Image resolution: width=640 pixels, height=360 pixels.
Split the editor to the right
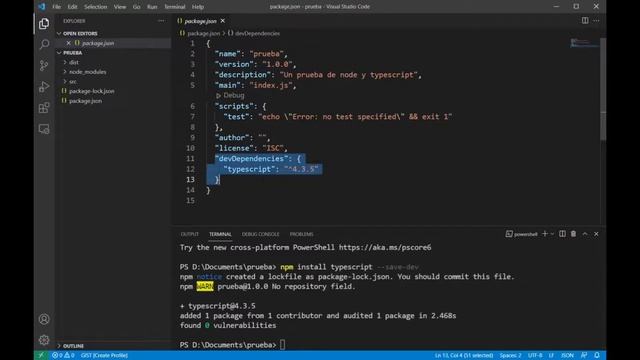(585, 21)
